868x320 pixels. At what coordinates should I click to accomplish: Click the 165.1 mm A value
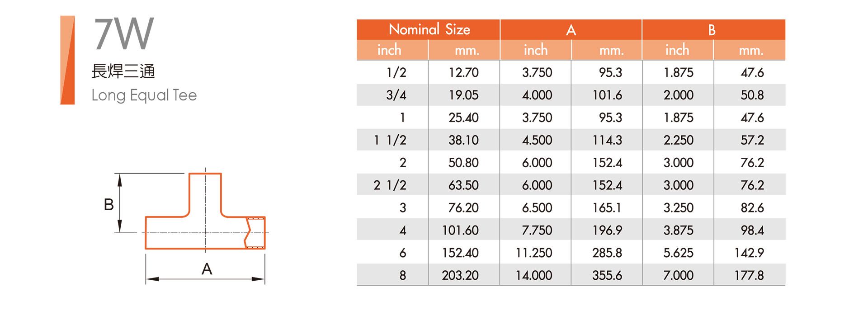(607, 207)
